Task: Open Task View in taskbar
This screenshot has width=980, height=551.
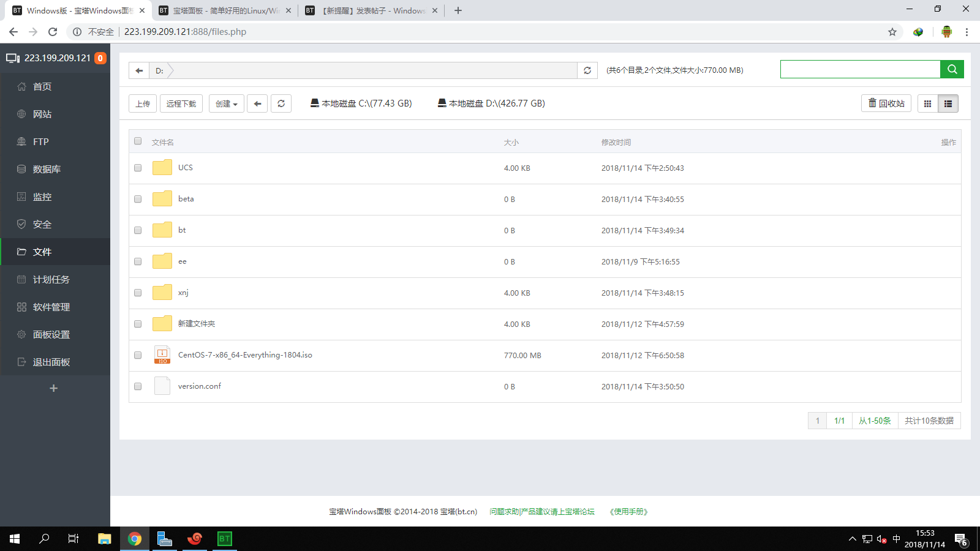Action: (x=73, y=539)
